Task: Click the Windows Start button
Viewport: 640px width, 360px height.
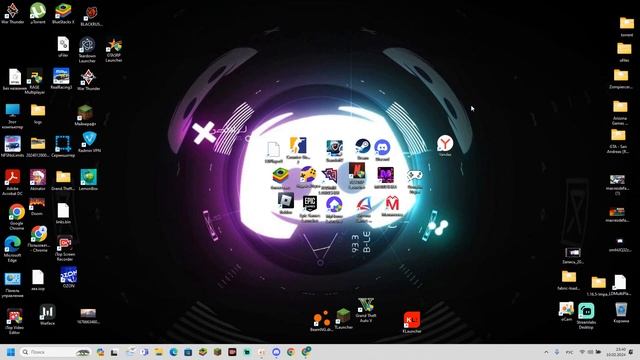Action: 11,352
